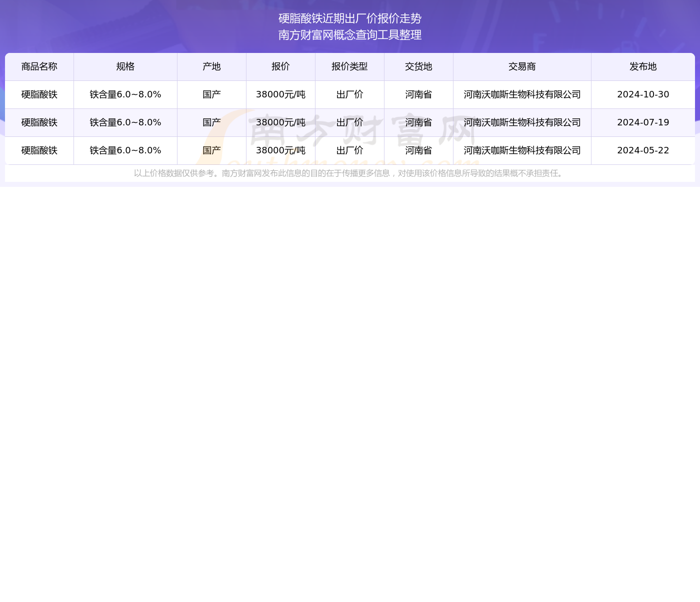Click the date 2024-10-30

(x=643, y=94)
